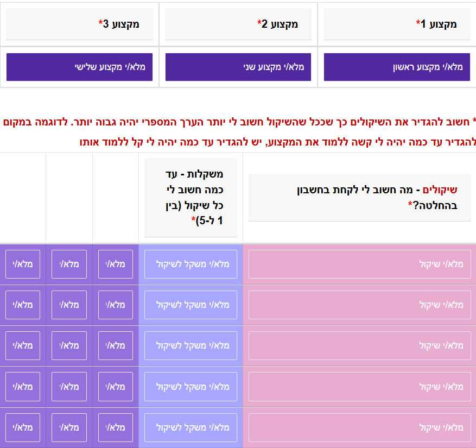Viewport: 476px width, 448px height.
Task: Click fourth row 'מלא/י משקל לשיקול' field
Action: coord(191,387)
